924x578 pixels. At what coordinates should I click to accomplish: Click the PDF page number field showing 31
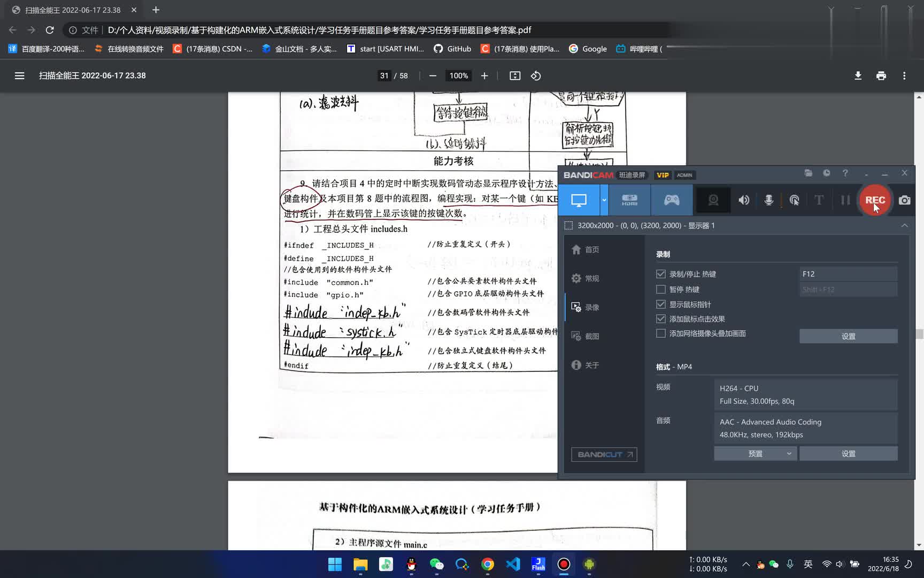[x=384, y=75]
